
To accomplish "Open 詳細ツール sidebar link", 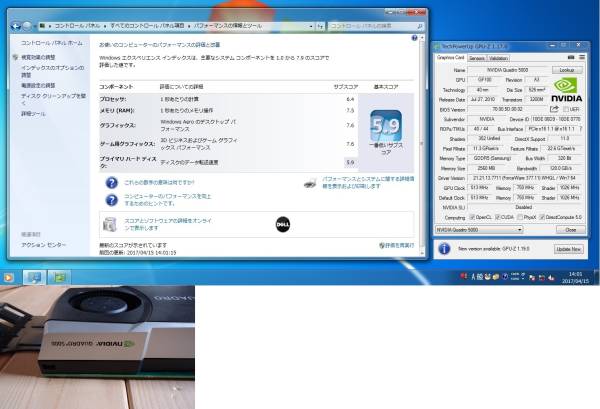I will pyautogui.click(x=33, y=114).
